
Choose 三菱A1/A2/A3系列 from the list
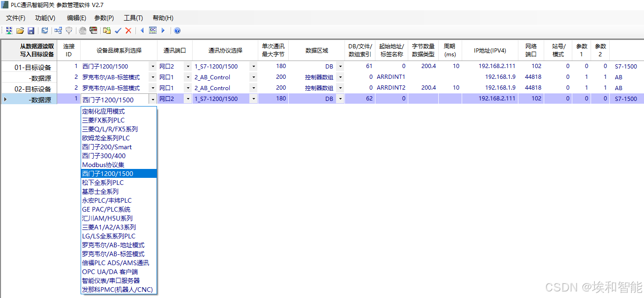click(119, 227)
